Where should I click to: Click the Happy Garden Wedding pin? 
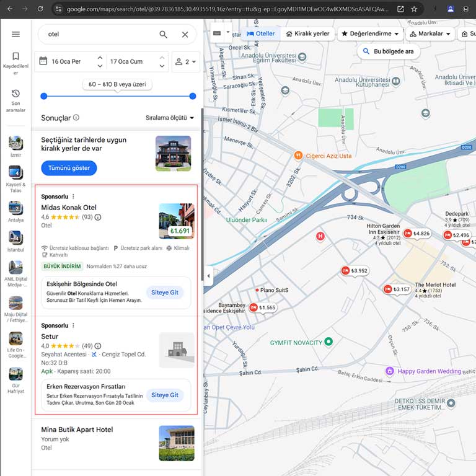pos(389,371)
